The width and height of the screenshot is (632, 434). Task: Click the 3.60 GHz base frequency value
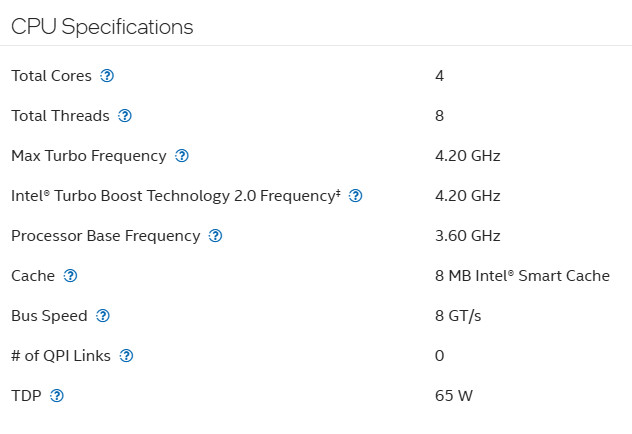click(467, 236)
